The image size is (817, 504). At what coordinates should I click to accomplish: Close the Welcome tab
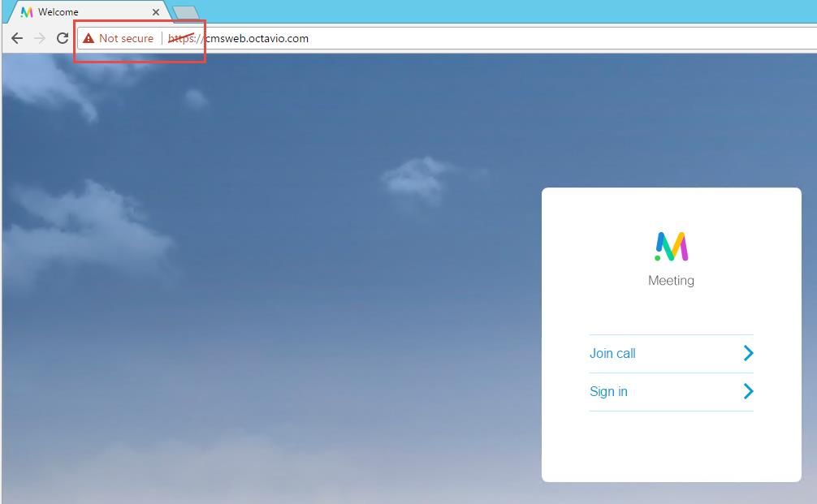[156, 12]
